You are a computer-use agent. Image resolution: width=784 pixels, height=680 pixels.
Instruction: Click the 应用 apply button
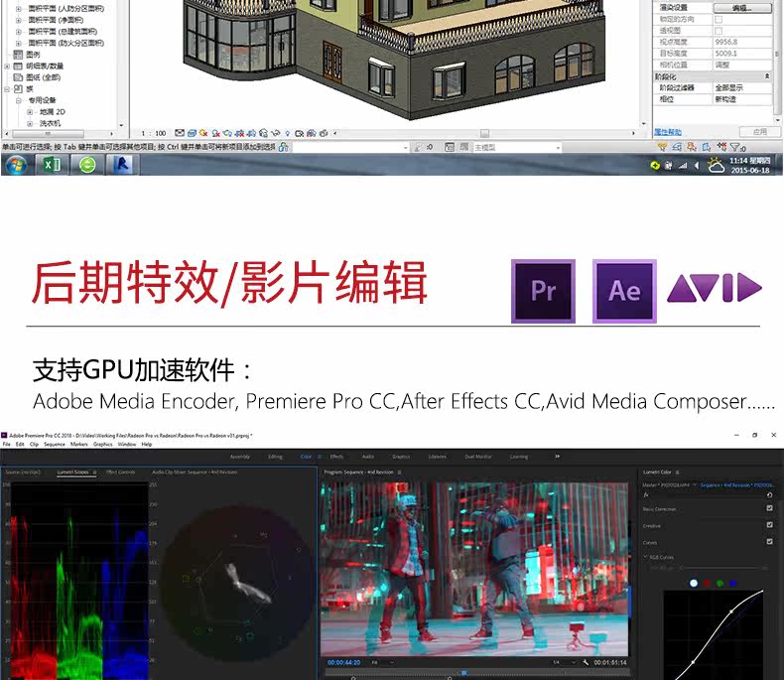tap(759, 132)
